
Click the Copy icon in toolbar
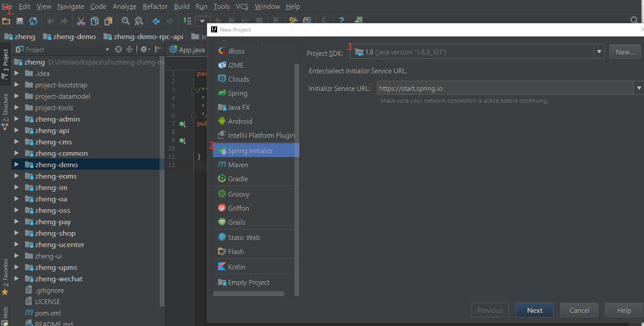tap(94, 21)
